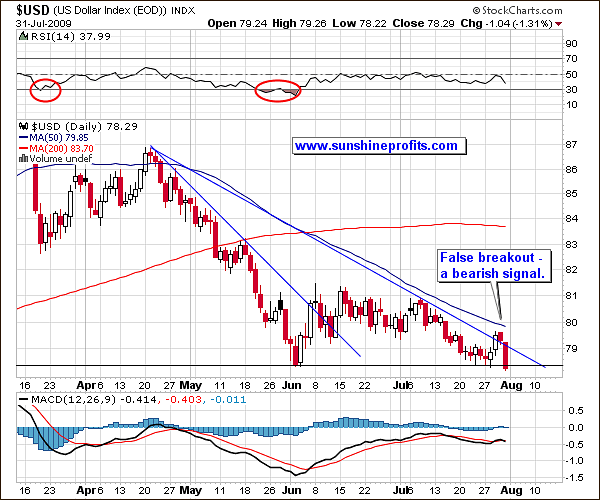The height and width of the screenshot is (500, 600).
Task: Click the 10 label on RSI axis
Action: coord(571,104)
